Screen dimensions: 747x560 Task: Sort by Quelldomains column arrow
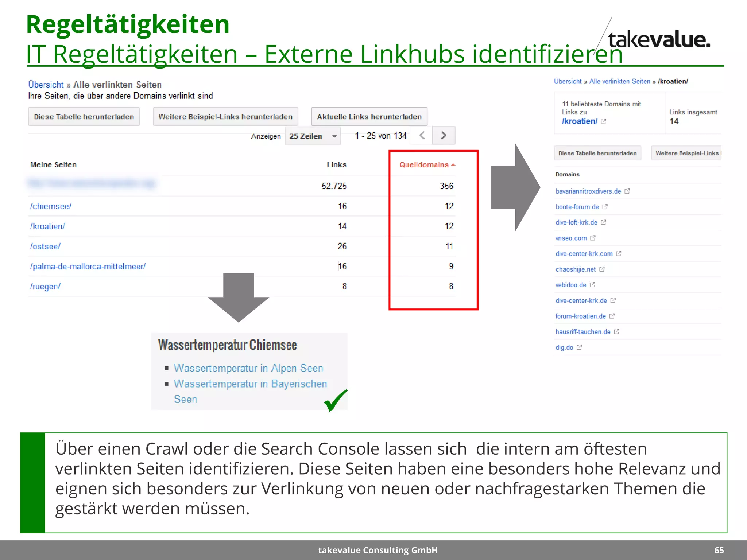(x=453, y=165)
